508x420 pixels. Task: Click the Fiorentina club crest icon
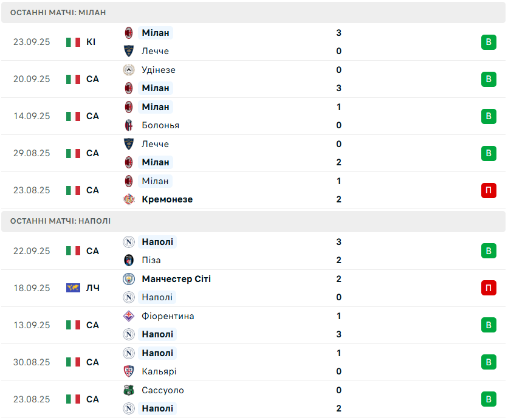[x=129, y=316]
